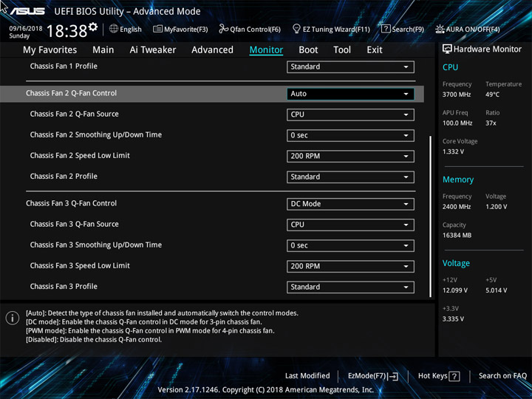Screen dimensions: 532x399
Task: Click the 09/16/2018 date
Action: [26, 29]
